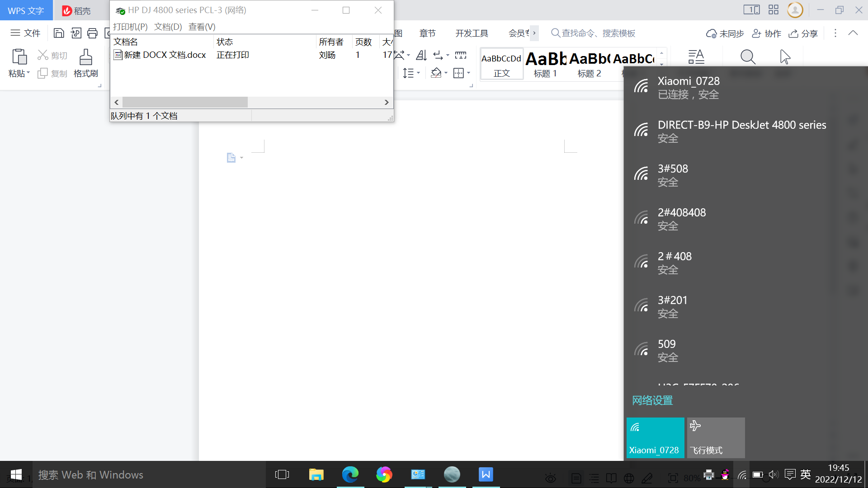
Task: Click the Paste clipboard icon
Action: tap(19, 57)
